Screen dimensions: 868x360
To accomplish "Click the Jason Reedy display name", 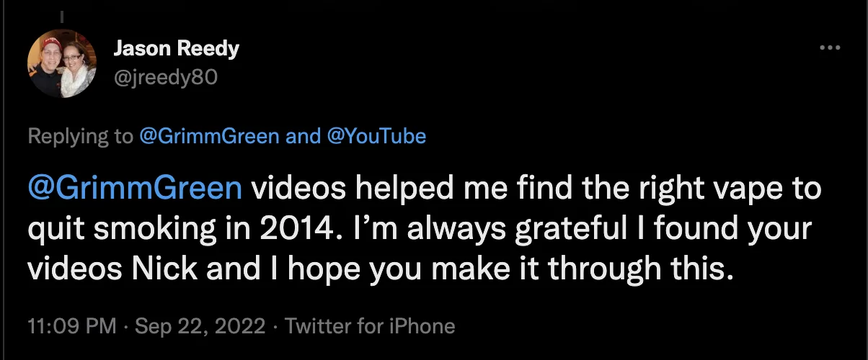I will click(x=177, y=49).
